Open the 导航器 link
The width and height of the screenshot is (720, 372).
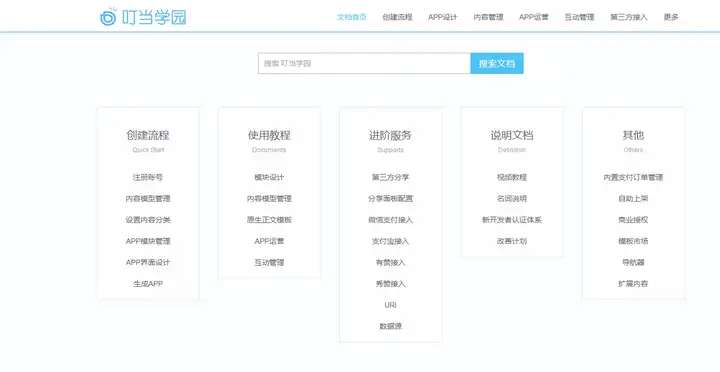point(633,262)
